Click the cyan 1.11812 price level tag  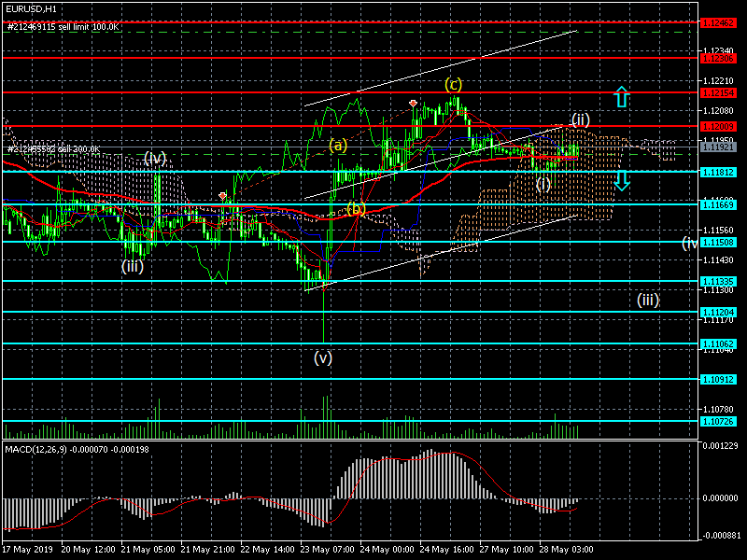pyautogui.click(x=716, y=172)
